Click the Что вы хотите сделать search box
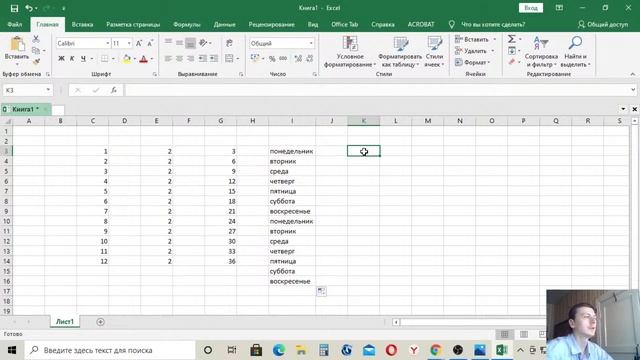Screen dimensions: 640x360 [x=493, y=24]
